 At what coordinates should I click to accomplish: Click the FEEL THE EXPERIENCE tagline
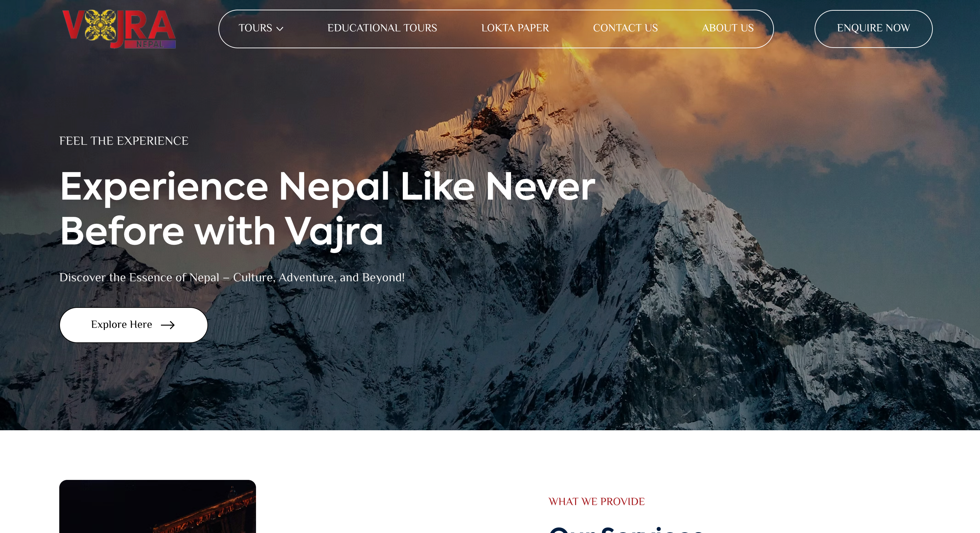click(x=124, y=141)
